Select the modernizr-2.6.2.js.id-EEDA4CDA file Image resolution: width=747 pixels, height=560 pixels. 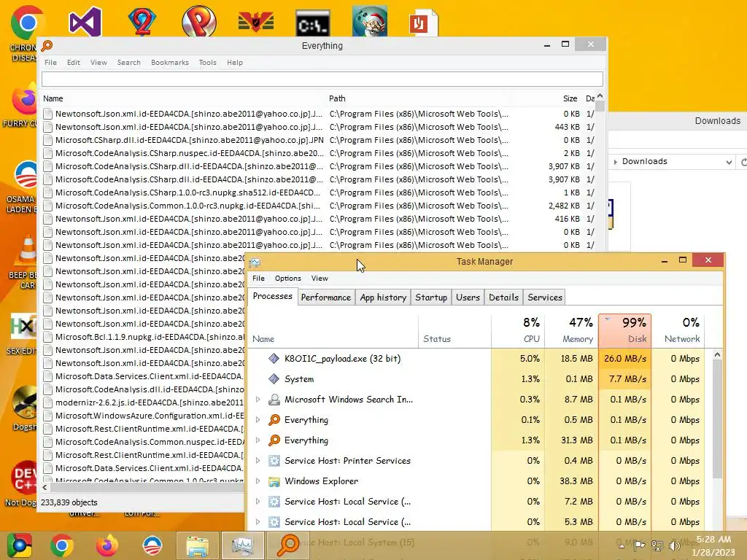(143, 402)
